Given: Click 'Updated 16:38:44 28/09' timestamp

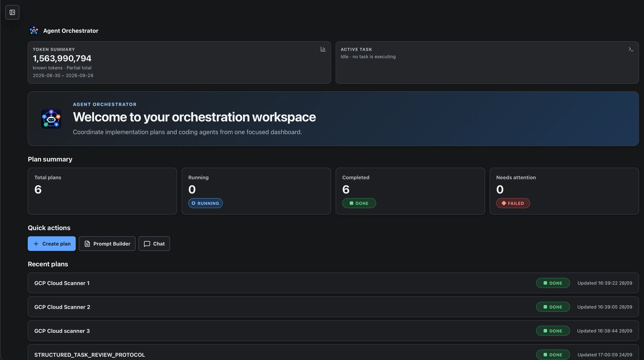Looking at the screenshot, I should tap(604, 331).
